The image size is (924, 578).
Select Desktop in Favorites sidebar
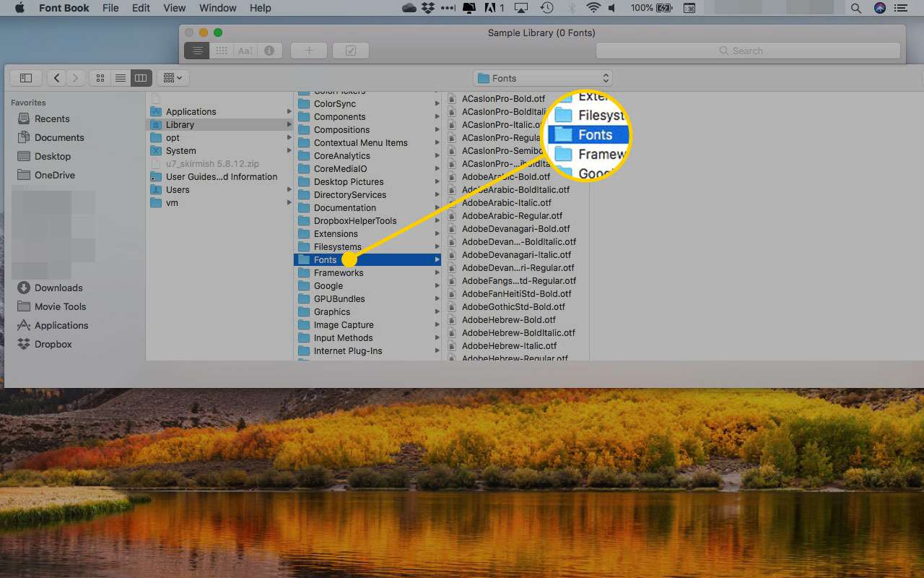click(53, 156)
